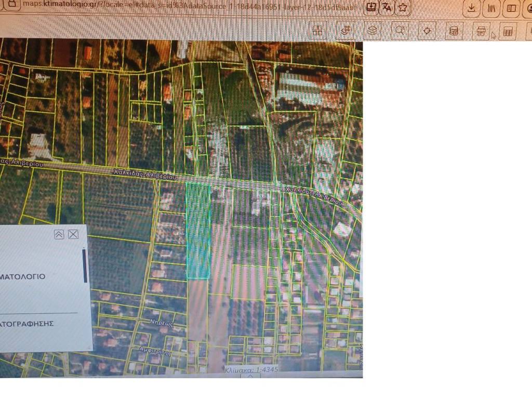
Task: Open the browser downloads icon
Action: [x=471, y=8]
